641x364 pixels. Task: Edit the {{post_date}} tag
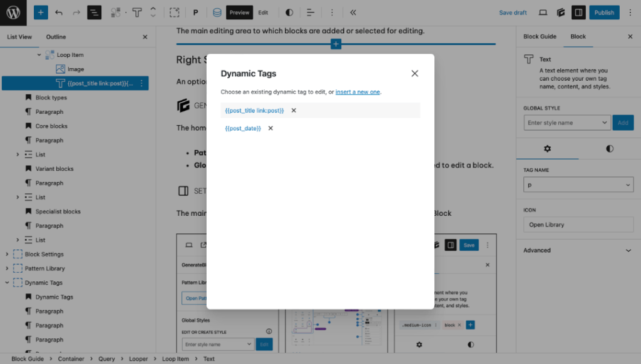coord(243,128)
